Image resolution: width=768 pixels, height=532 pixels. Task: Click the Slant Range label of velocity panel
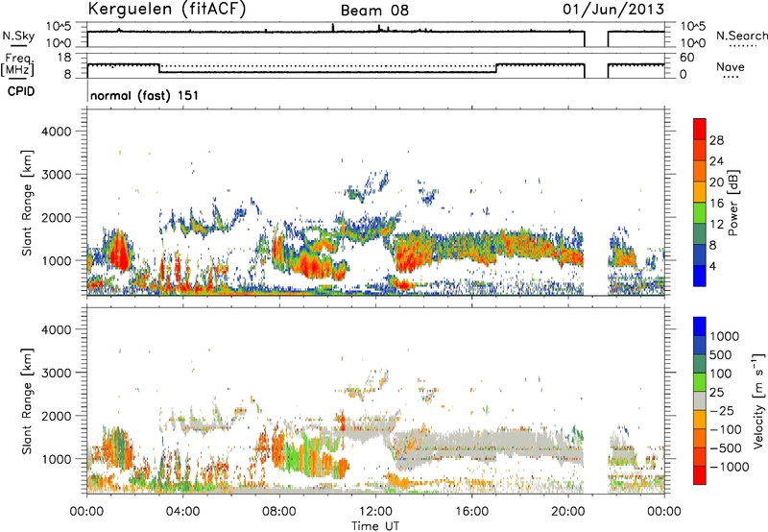(x=27, y=400)
